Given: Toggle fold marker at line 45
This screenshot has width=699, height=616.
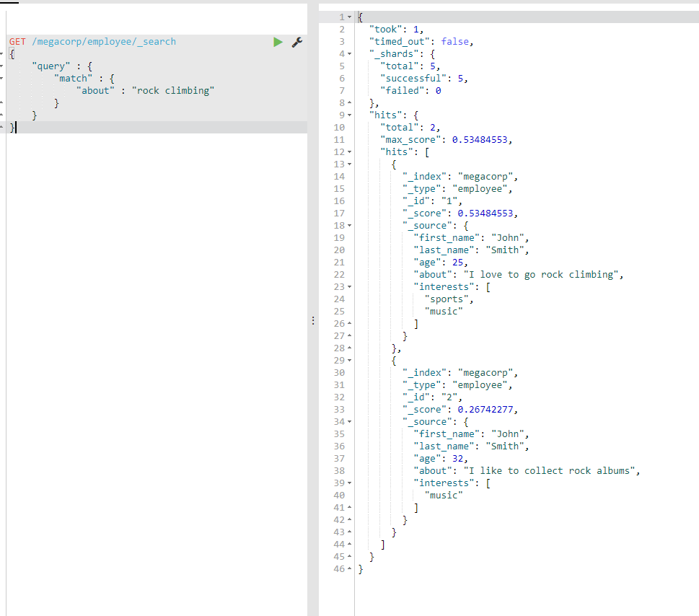Looking at the screenshot, I should click(349, 556).
